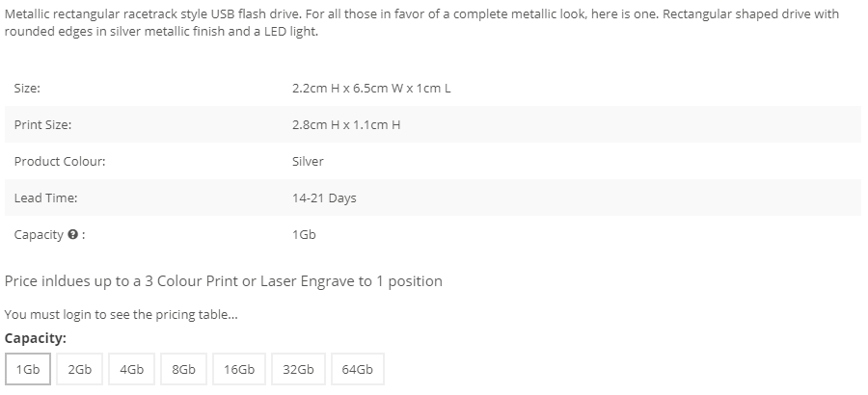Click the 14-21 Days lead time value
The height and width of the screenshot is (395, 868).
tap(324, 198)
